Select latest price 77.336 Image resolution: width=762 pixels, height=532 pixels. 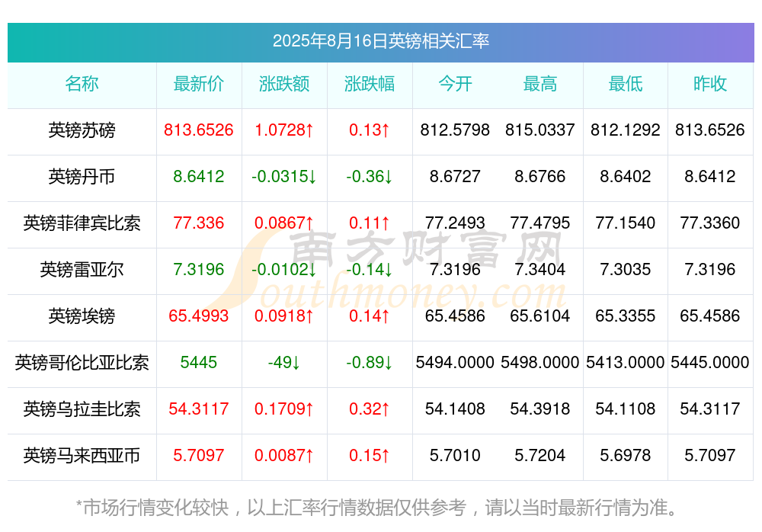[199, 223]
